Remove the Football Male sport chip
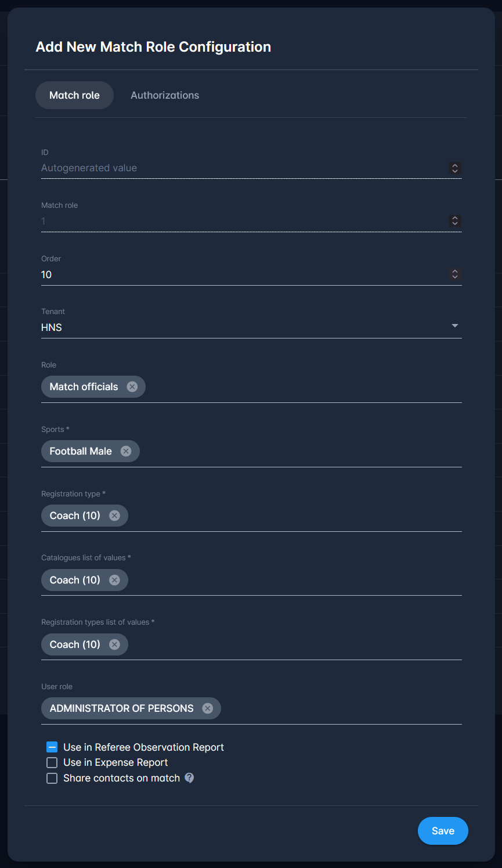The width and height of the screenshot is (502, 868). (x=126, y=451)
